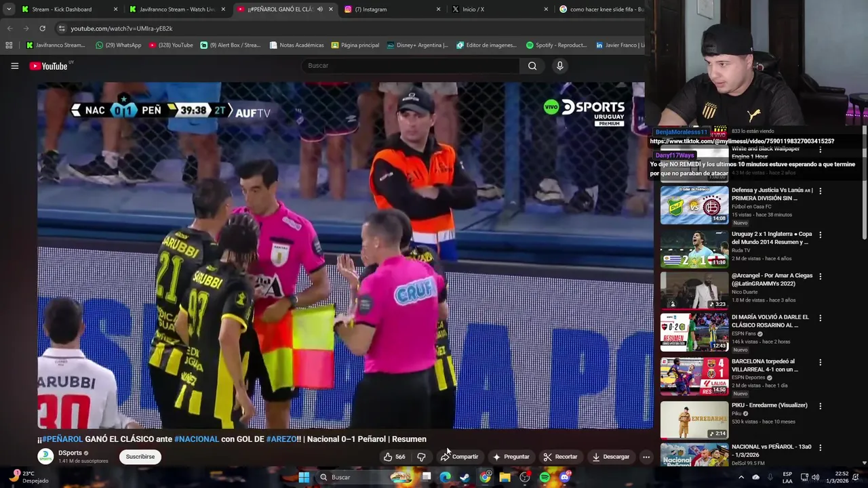868x488 pixels.
Task: Open the DSports channel avatar
Action: 45,456
